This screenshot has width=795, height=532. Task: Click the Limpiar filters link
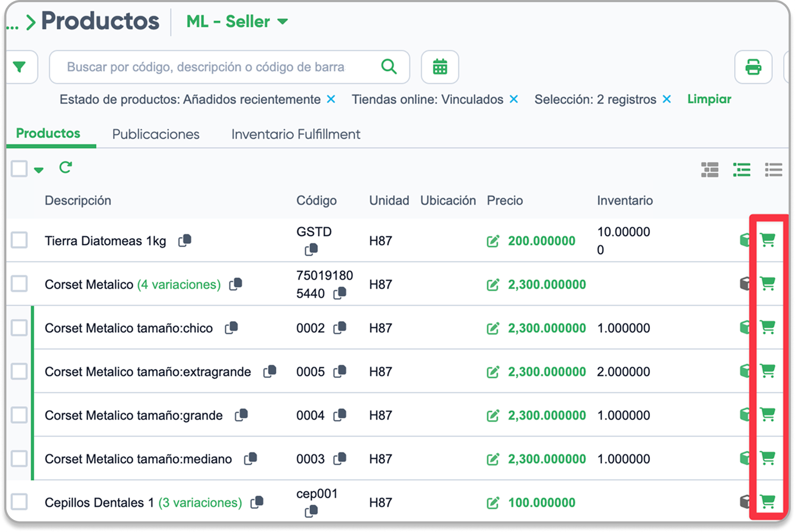coord(709,99)
